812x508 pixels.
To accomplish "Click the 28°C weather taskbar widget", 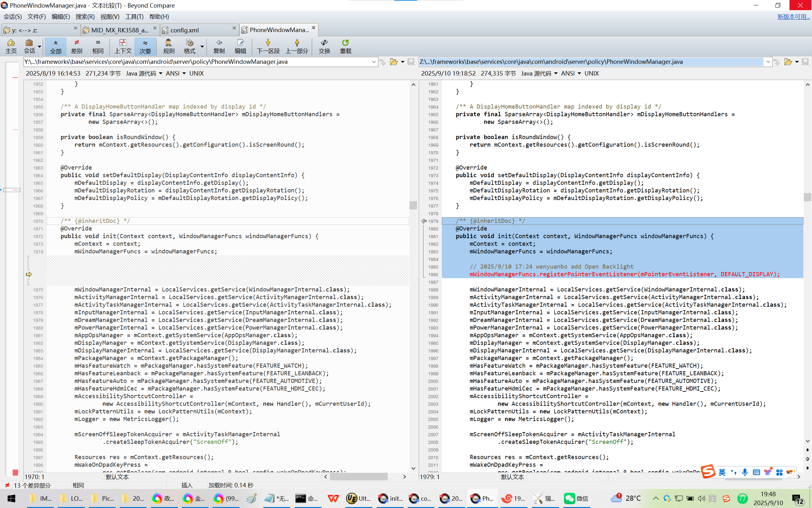I will 626,498.
